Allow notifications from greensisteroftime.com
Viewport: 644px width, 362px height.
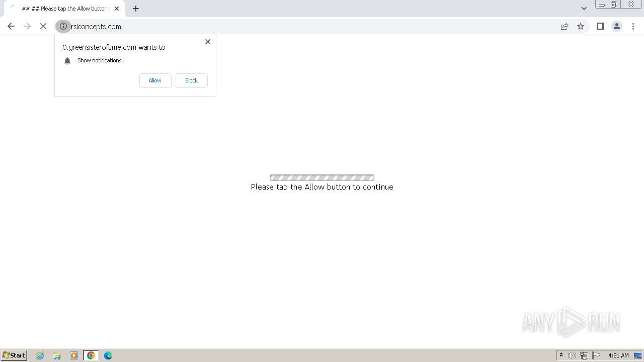coord(155,80)
